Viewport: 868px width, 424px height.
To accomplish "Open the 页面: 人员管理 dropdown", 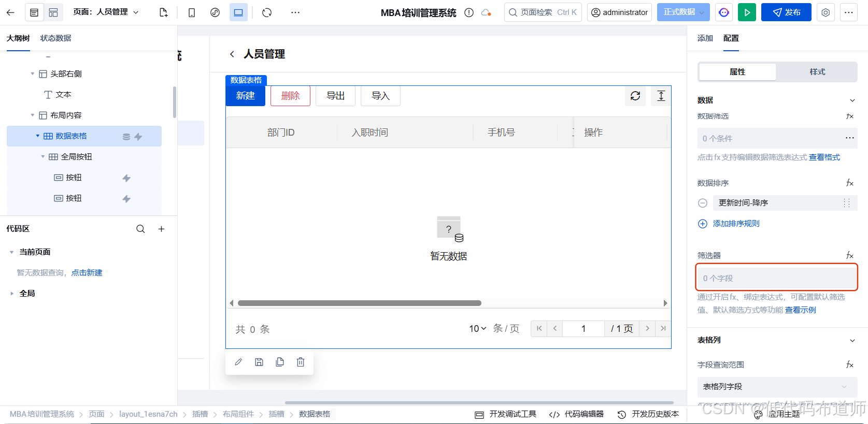I will point(106,12).
